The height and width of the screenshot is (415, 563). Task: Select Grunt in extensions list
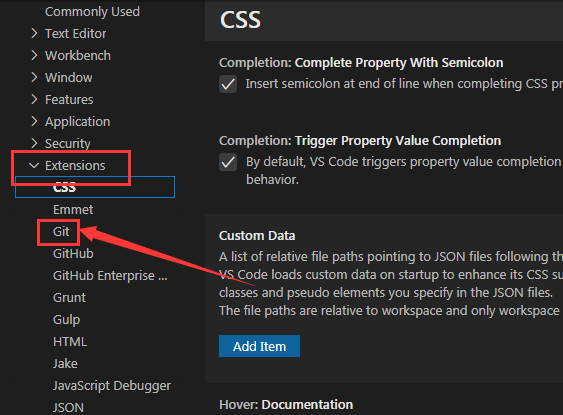69,297
